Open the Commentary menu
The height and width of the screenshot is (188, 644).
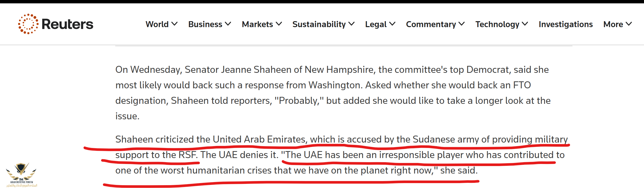pyautogui.click(x=431, y=24)
